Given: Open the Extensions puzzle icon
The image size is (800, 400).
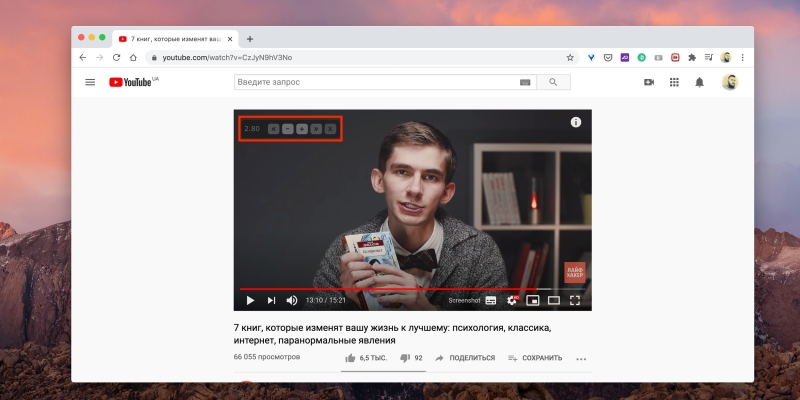Looking at the screenshot, I should [x=692, y=58].
